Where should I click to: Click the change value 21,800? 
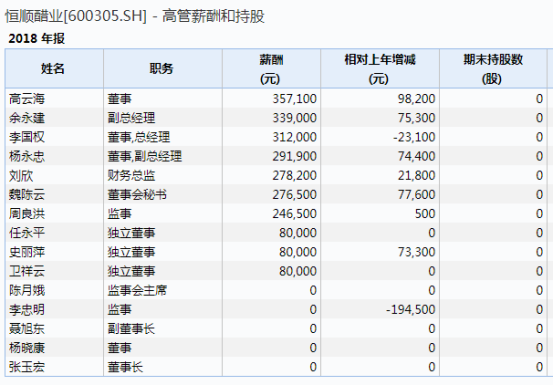pos(417,175)
